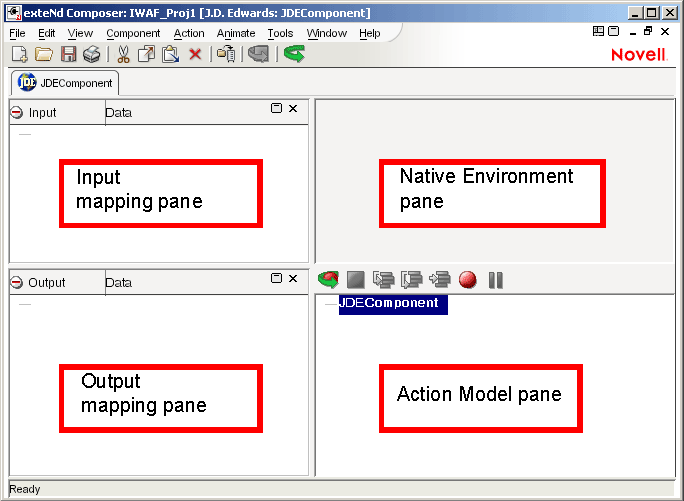Click the Novell logo
Screen dimensions: 684x501
pos(639,55)
